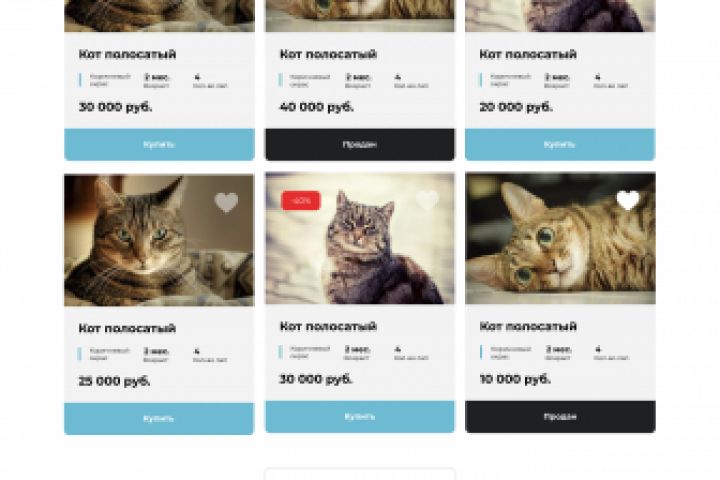Open Кот полосатый title of 20 000 руб. card
The width and height of the screenshot is (720, 480).
coord(528,54)
